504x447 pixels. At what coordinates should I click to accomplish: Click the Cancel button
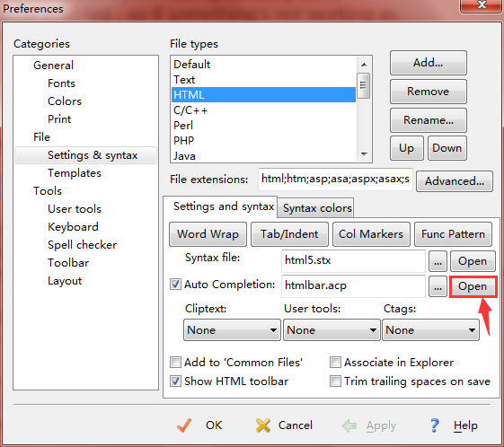(x=284, y=425)
